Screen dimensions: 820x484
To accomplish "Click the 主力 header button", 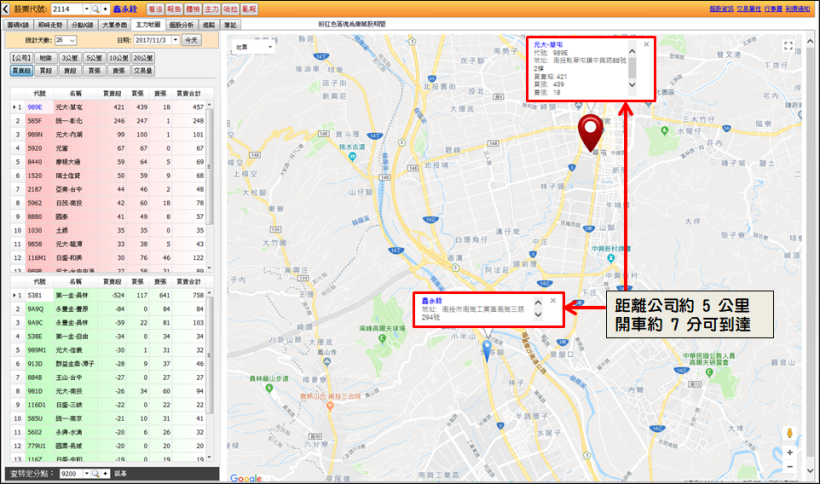I will pos(212,9).
